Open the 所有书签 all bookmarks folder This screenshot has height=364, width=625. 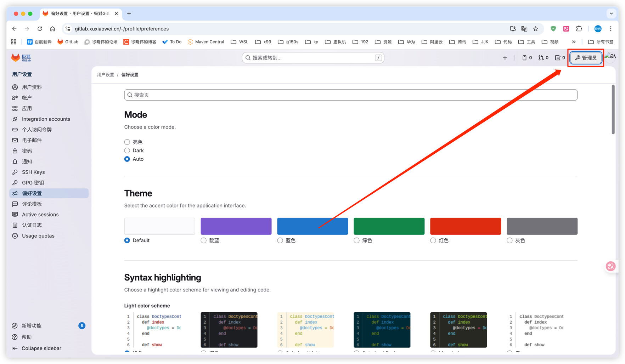point(601,42)
